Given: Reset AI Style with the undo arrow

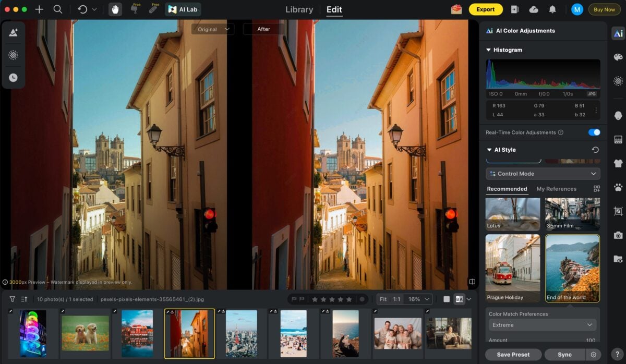Looking at the screenshot, I should [x=595, y=150].
